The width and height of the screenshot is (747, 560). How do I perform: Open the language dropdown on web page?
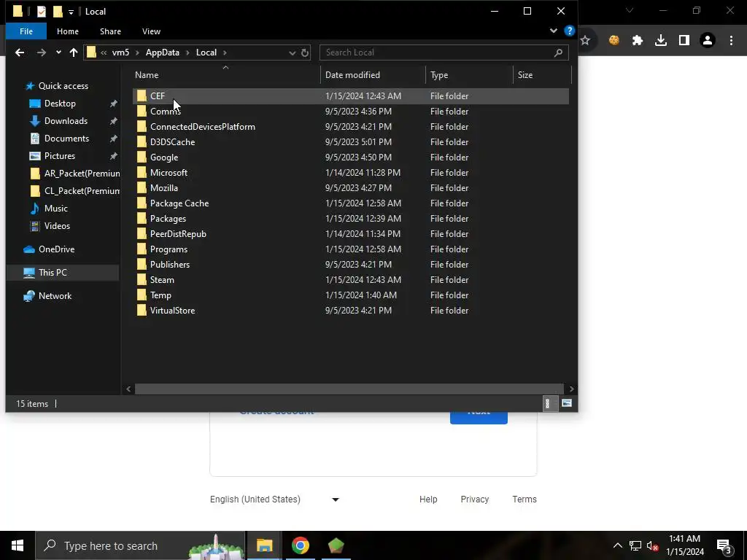point(275,499)
